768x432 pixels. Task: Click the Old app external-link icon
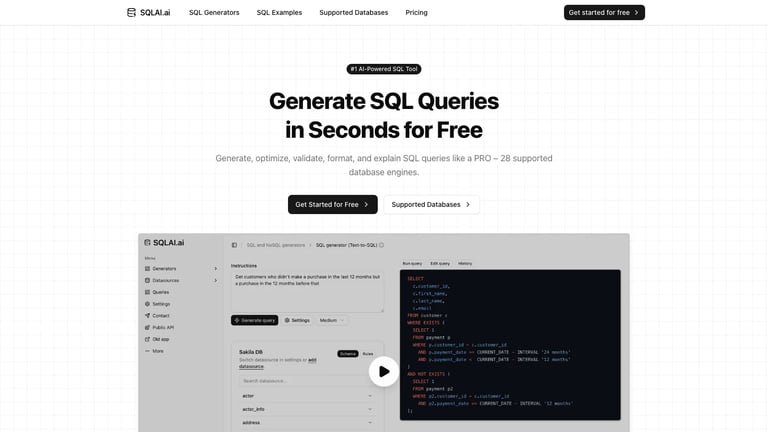coord(147,339)
